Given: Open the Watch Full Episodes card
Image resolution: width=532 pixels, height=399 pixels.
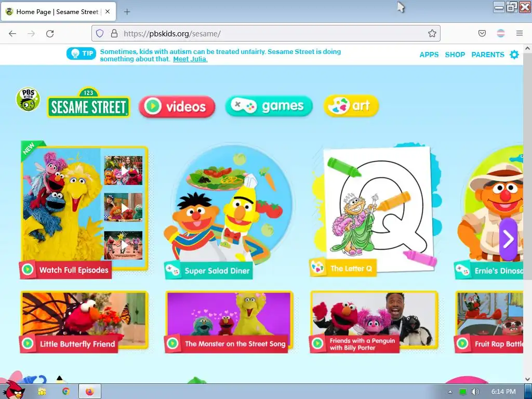Looking at the screenshot, I should [84, 209].
